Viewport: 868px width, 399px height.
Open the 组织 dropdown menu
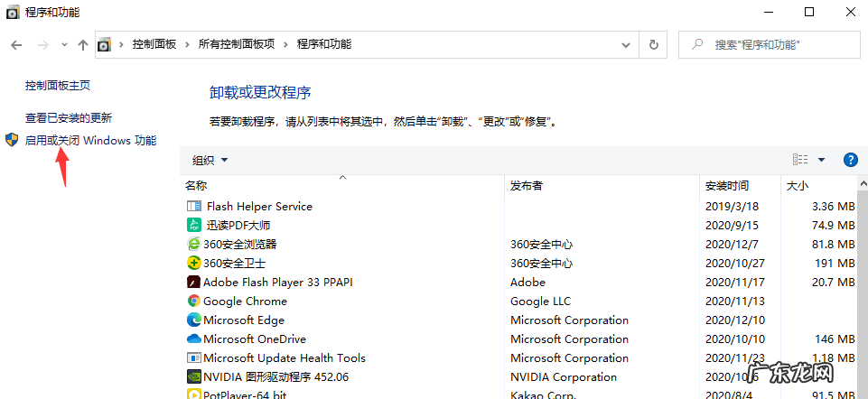pyautogui.click(x=210, y=161)
